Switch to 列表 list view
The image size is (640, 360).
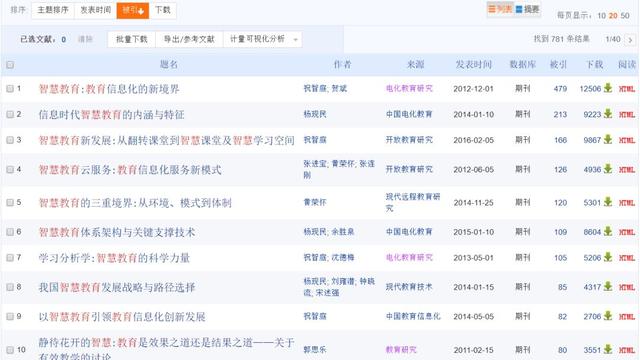click(500, 9)
